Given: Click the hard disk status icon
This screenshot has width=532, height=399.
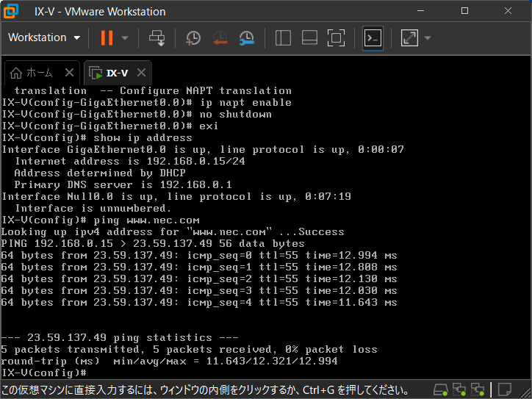Looking at the screenshot, I should tap(440, 389).
